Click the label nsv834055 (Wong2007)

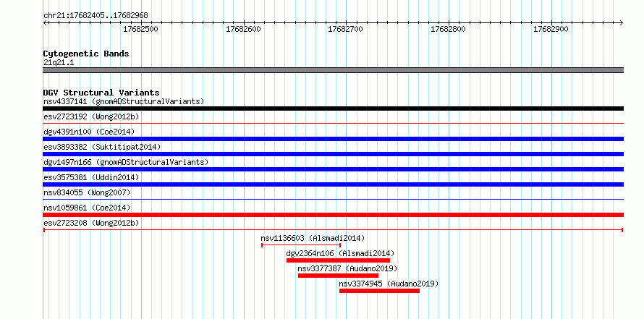click(x=87, y=192)
